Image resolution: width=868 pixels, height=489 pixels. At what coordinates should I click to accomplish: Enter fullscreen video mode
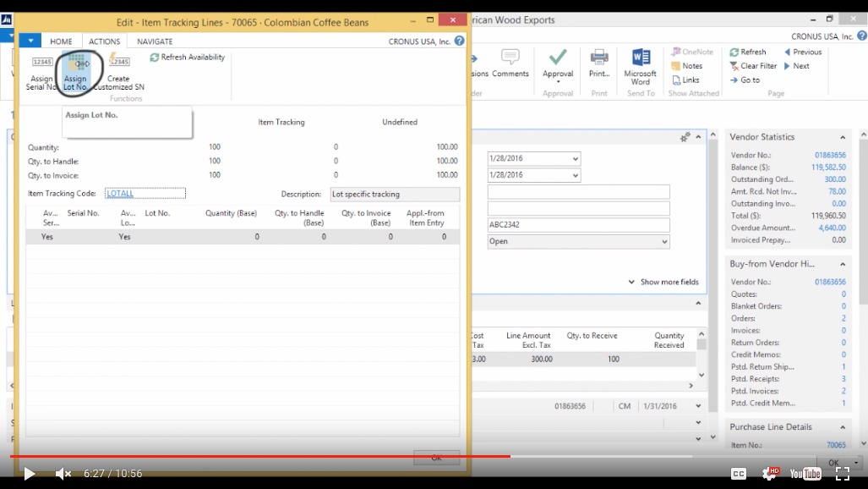click(843, 474)
